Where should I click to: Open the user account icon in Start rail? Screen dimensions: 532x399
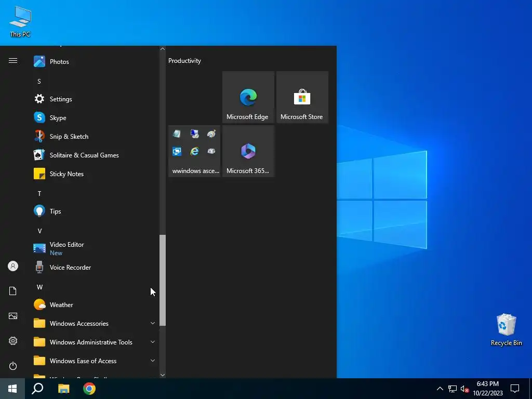13,266
